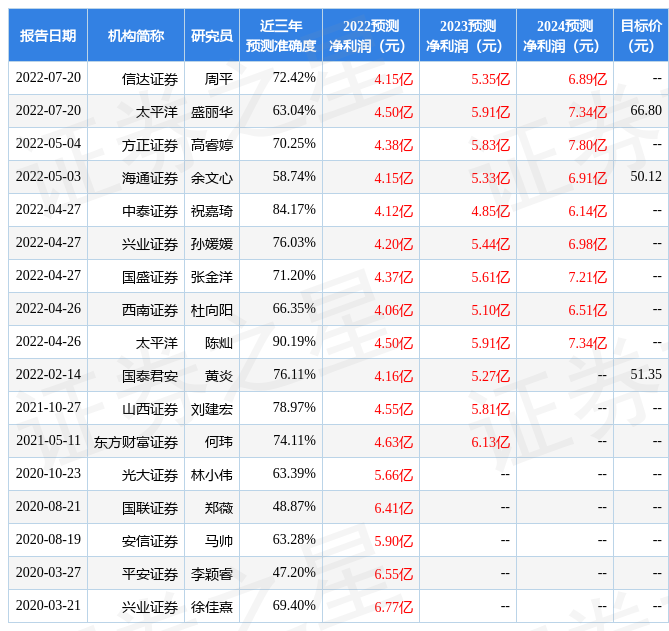Click accuracy value 48.87%
Viewport: 669px width, 631px height.
click(294, 506)
